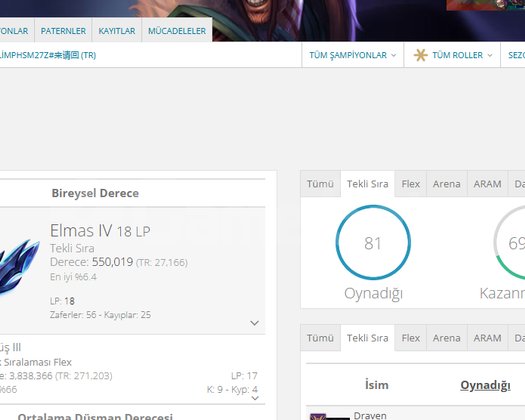Select Tekli Sıra tab above the played-games circle

[368, 184]
